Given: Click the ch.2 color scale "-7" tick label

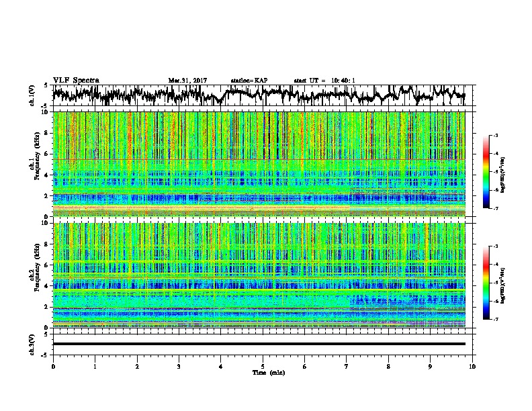Looking at the screenshot, I should [x=496, y=319].
